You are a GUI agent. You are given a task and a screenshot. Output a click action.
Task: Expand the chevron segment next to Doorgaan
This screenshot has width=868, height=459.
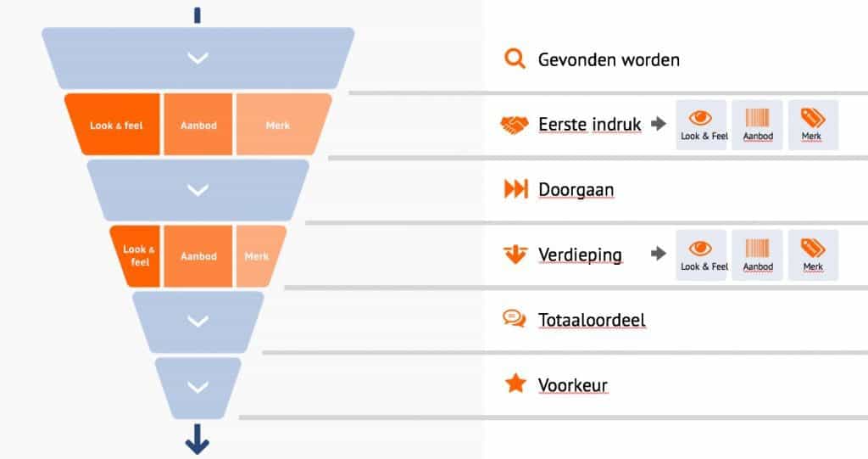[198, 190]
